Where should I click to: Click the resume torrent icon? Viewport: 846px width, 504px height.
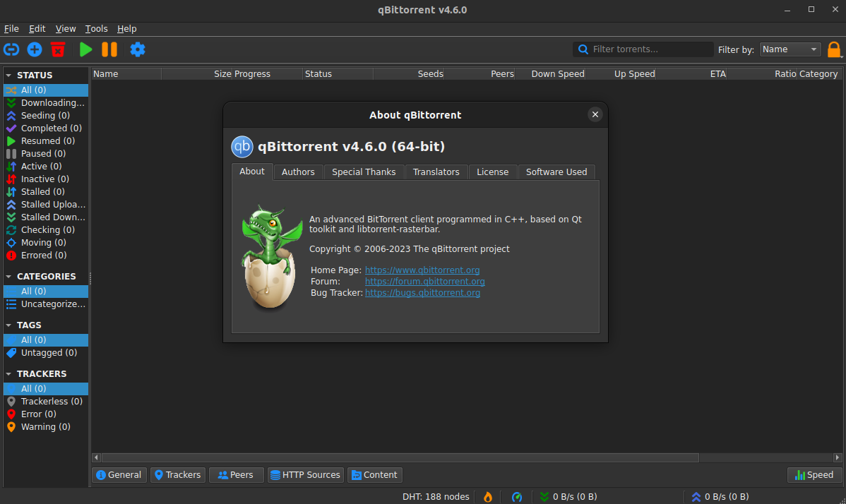[85, 49]
